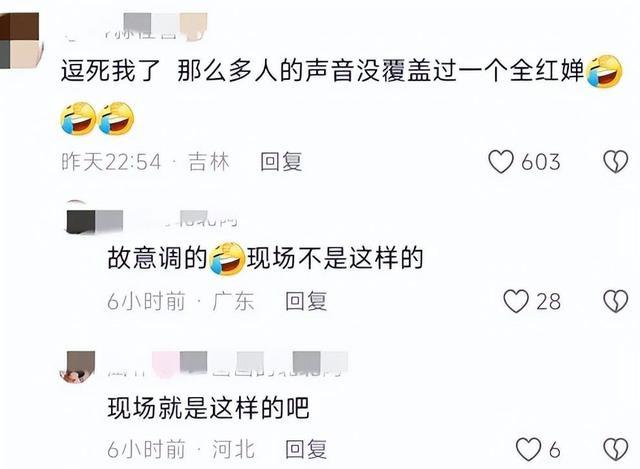
Task: Dislike the 河北 reply
Action: pos(616,449)
